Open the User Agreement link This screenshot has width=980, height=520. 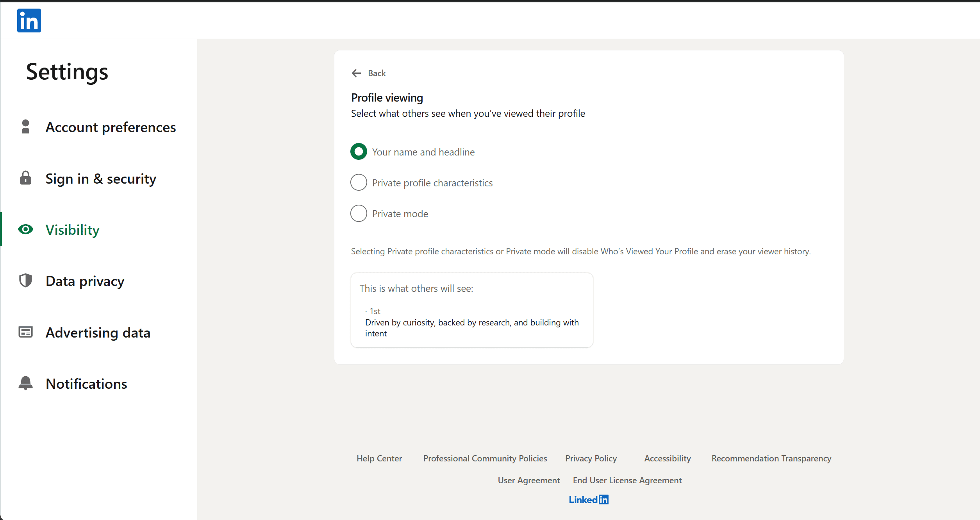(x=528, y=480)
